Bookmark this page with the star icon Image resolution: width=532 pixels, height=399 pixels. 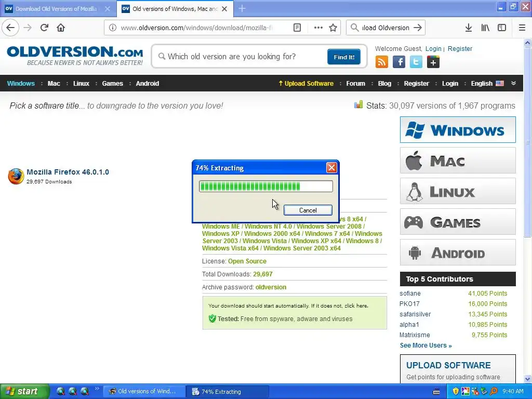[333, 28]
